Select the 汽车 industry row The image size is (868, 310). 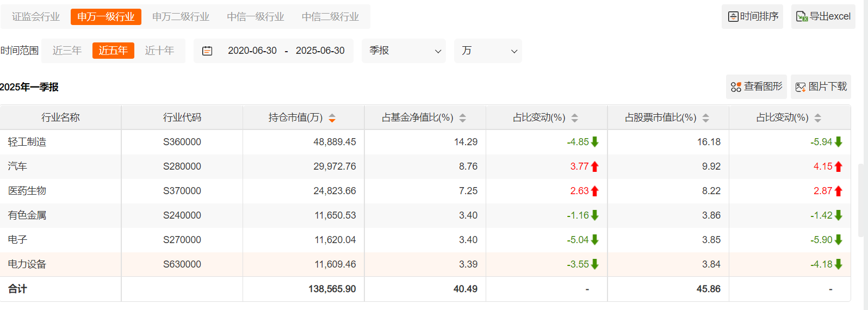click(425, 166)
